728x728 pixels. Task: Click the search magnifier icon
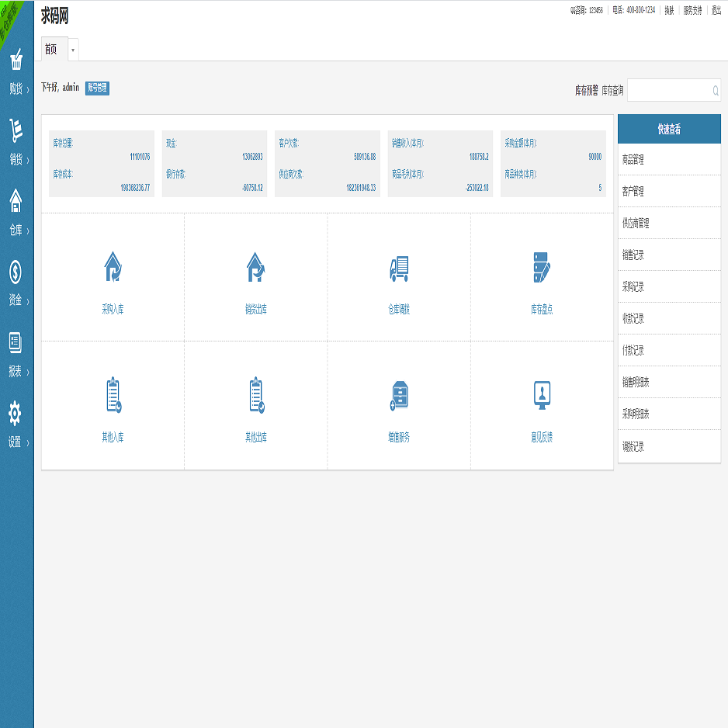pyautogui.click(x=715, y=91)
